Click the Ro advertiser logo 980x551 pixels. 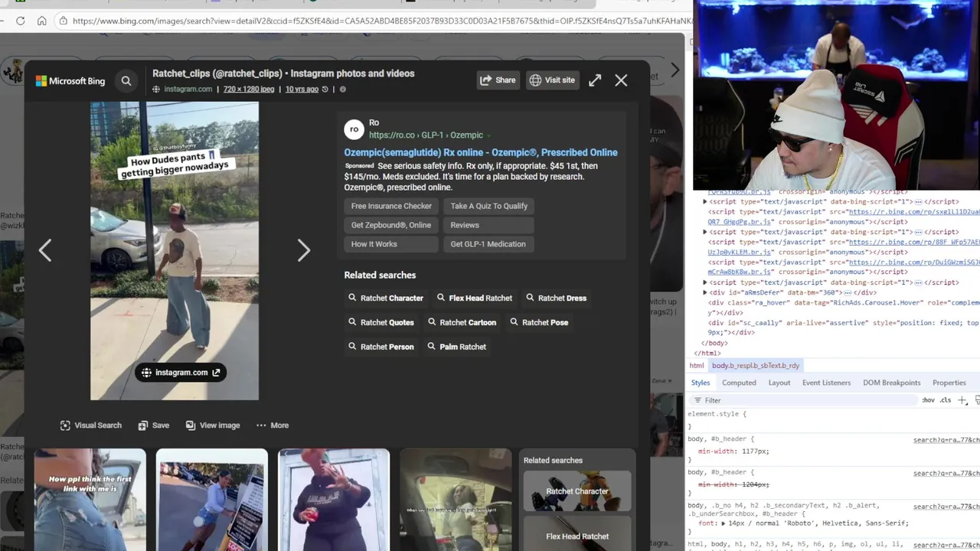tap(354, 129)
